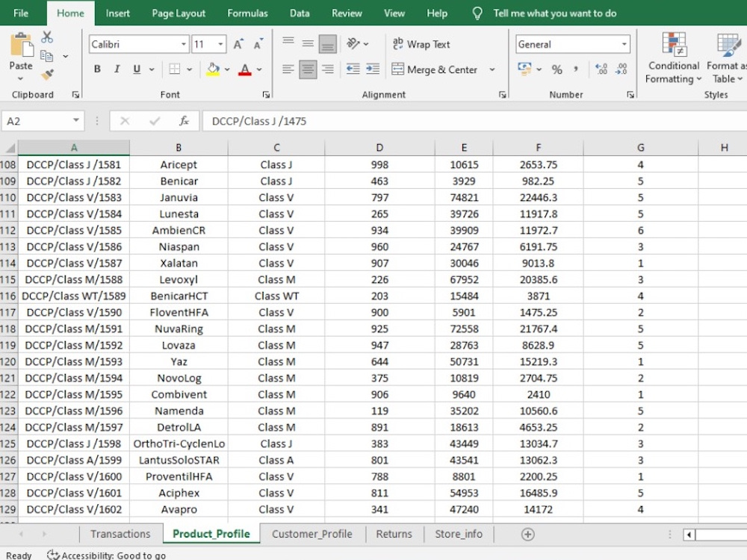
Task: Align text left
Action: click(x=288, y=69)
